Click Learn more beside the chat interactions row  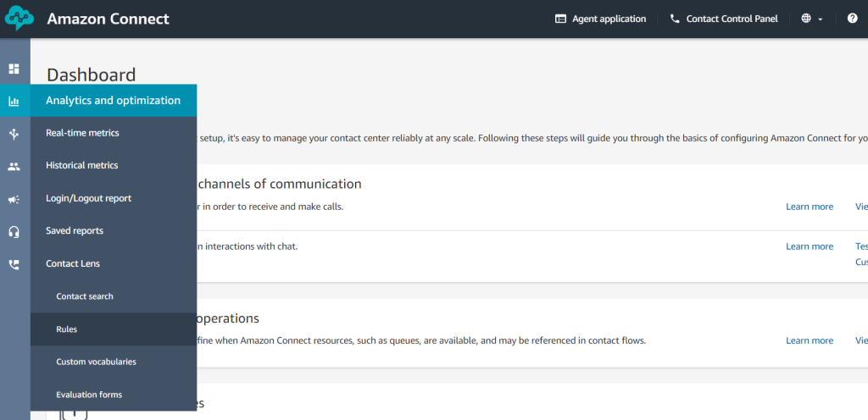[x=809, y=246]
